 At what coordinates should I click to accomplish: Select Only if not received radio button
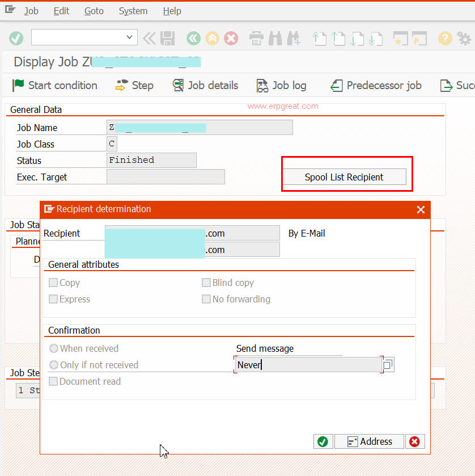click(54, 365)
